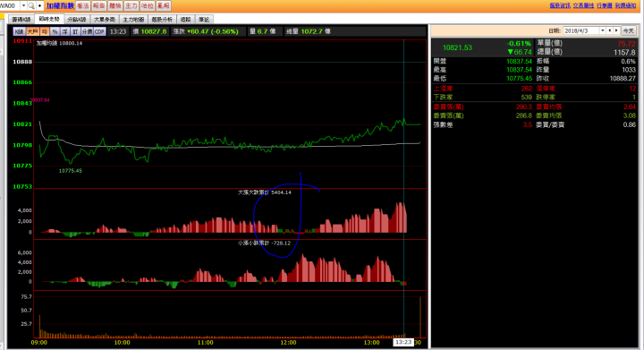Go to previous date with left arrow

point(610,30)
